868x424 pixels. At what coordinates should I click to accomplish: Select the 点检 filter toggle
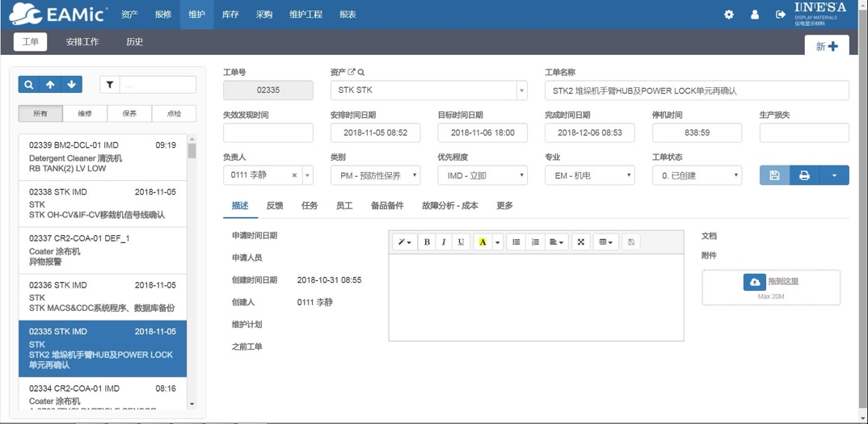tap(174, 114)
